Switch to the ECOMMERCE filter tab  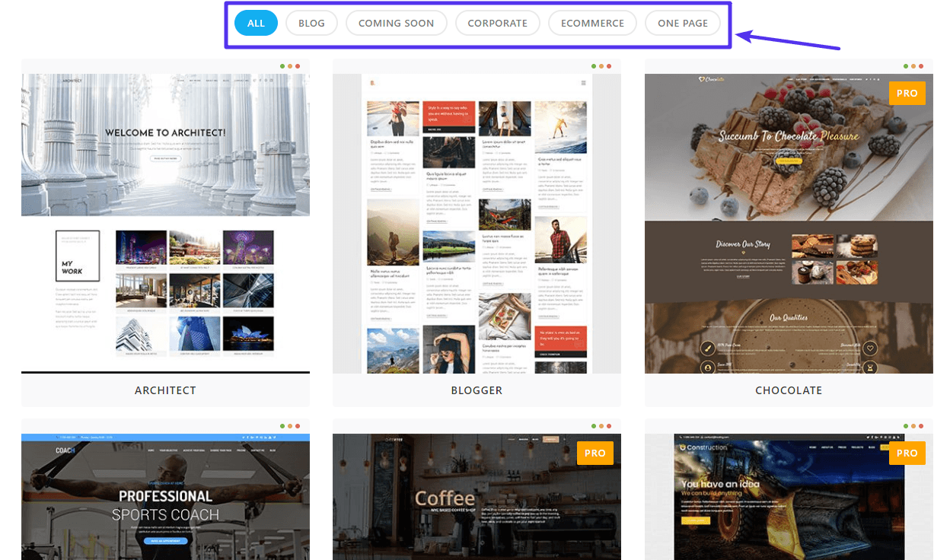tap(592, 23)
